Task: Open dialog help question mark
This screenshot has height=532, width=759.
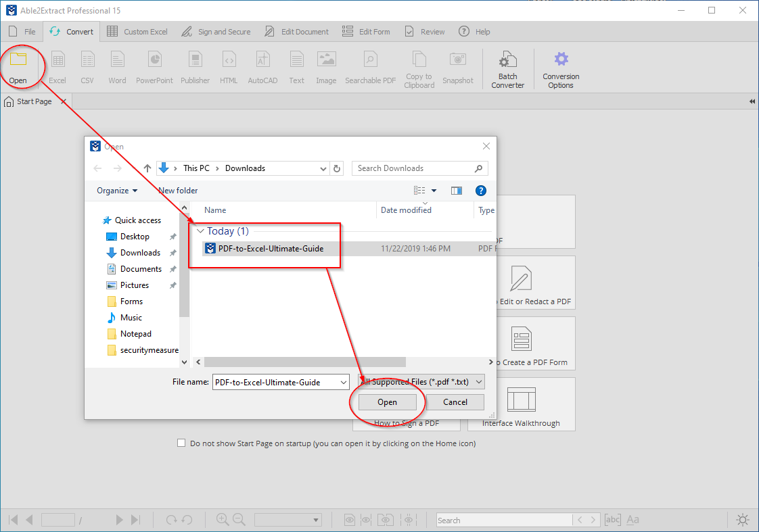Action: click(481, 191)
